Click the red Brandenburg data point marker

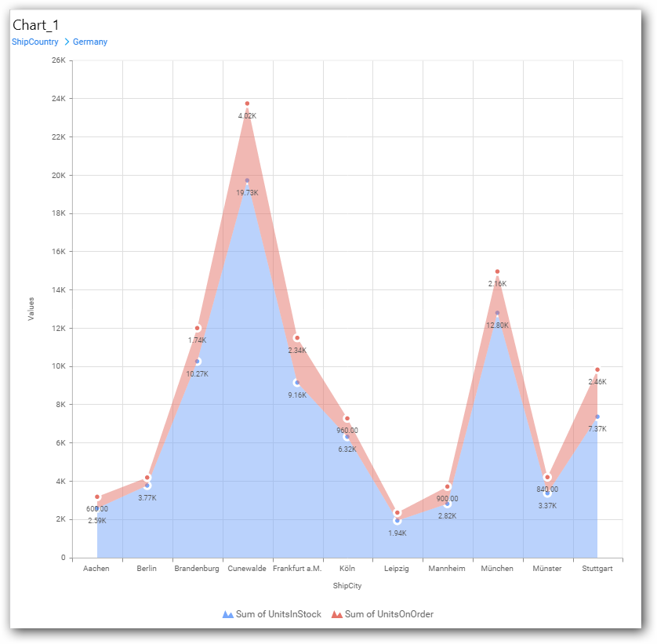pyautogui.click(x=198, y=328)
